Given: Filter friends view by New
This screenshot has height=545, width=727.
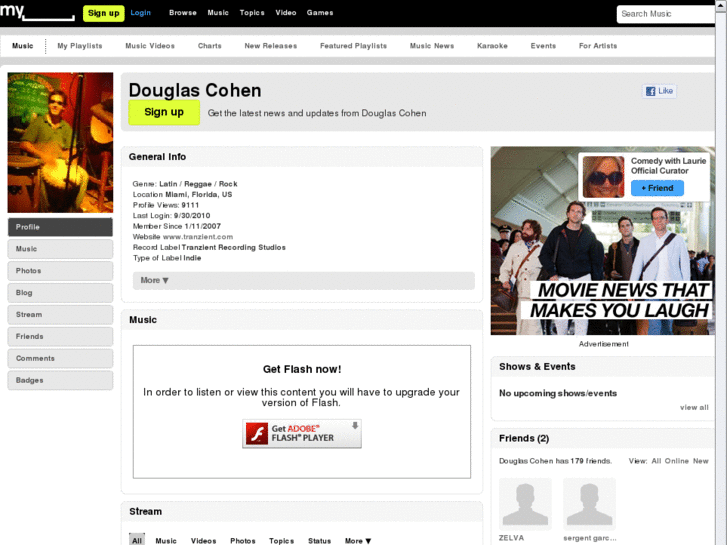Looking at the screenshot, I should 701,461.
